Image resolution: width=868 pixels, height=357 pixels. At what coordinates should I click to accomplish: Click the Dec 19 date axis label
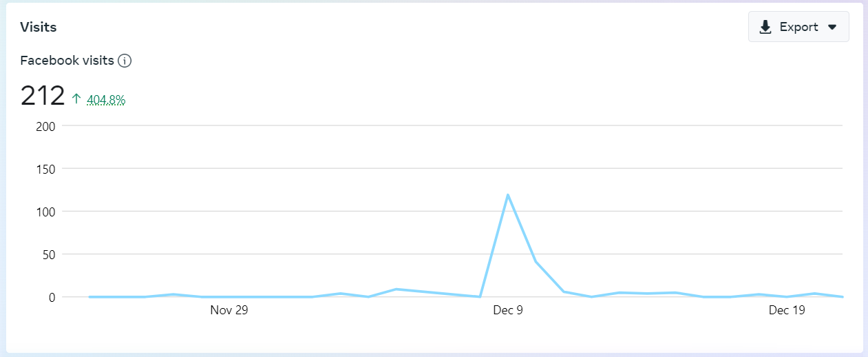(787, 311)
